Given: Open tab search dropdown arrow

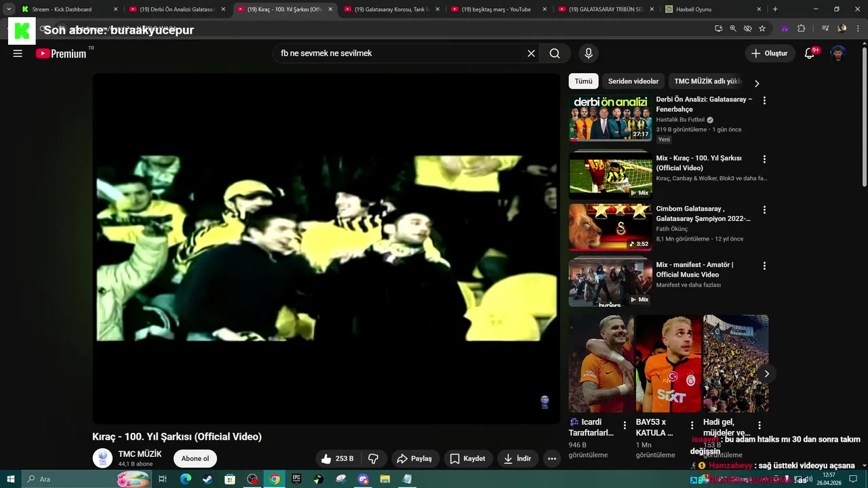Looking at the screenshot, I should (x=9, y=9).
